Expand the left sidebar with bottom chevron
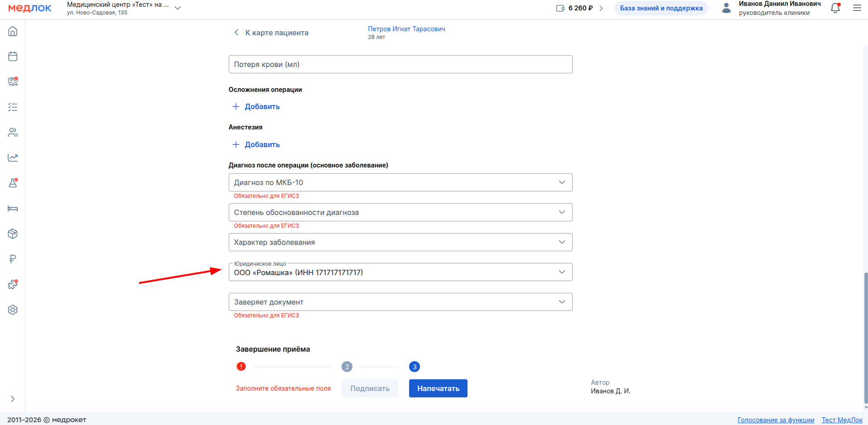The image size is (868, 425). click(x=13, y=399)
